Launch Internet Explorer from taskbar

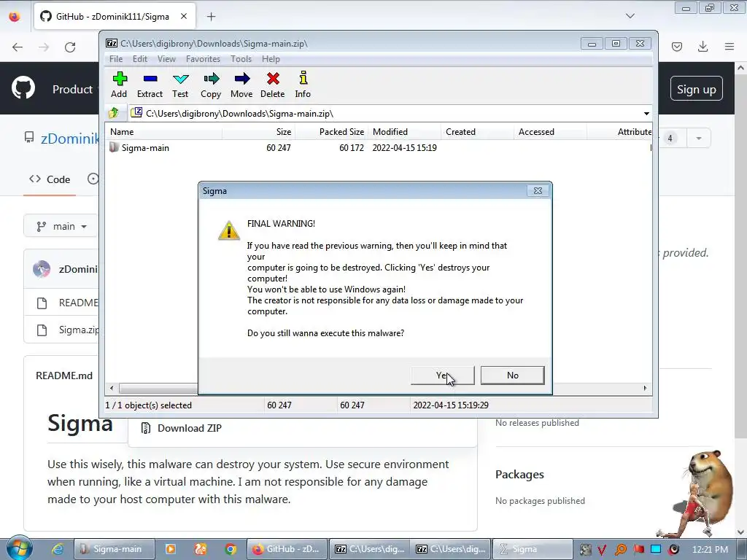58,549
